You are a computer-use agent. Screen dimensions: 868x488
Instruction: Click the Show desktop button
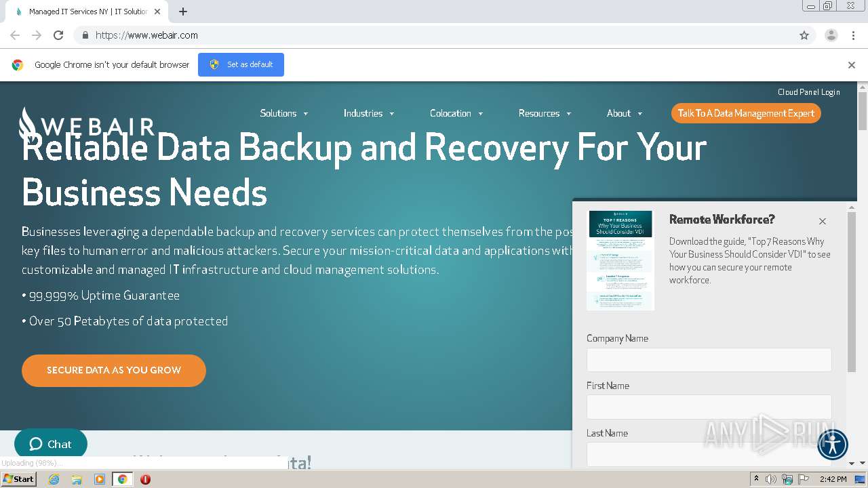point(861,479)
